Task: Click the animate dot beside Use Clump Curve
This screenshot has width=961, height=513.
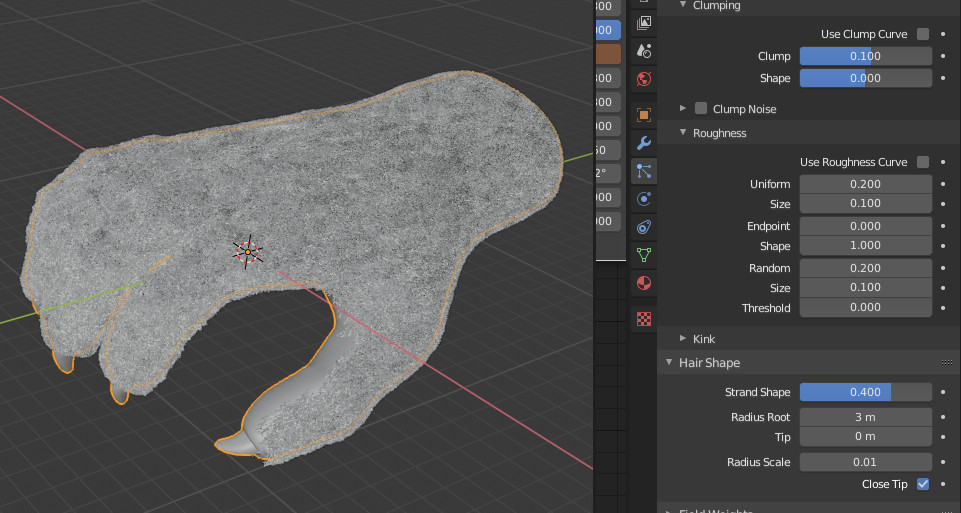Action: [x=943, y=34]
